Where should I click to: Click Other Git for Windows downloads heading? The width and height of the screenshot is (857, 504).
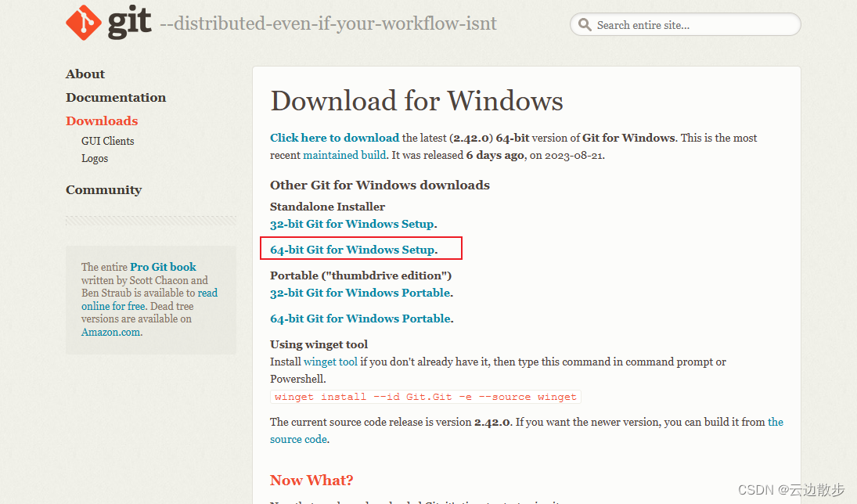[380, 185]
